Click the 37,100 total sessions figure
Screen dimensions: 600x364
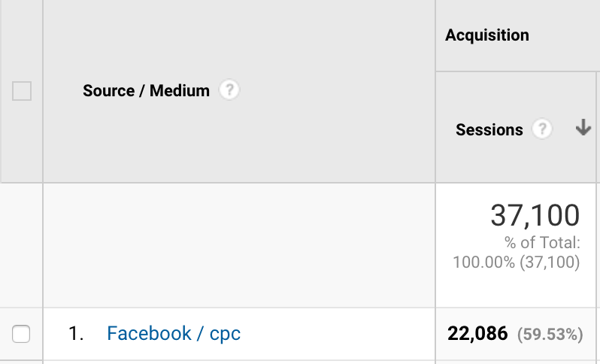click(x=535, y=215)
